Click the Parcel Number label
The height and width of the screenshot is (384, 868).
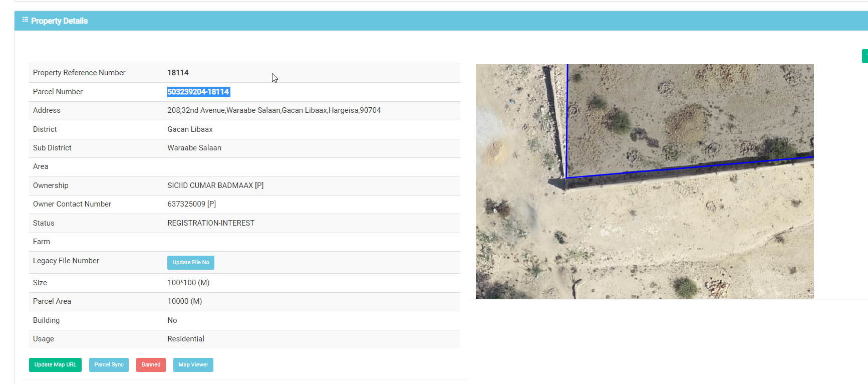point(58,92)
